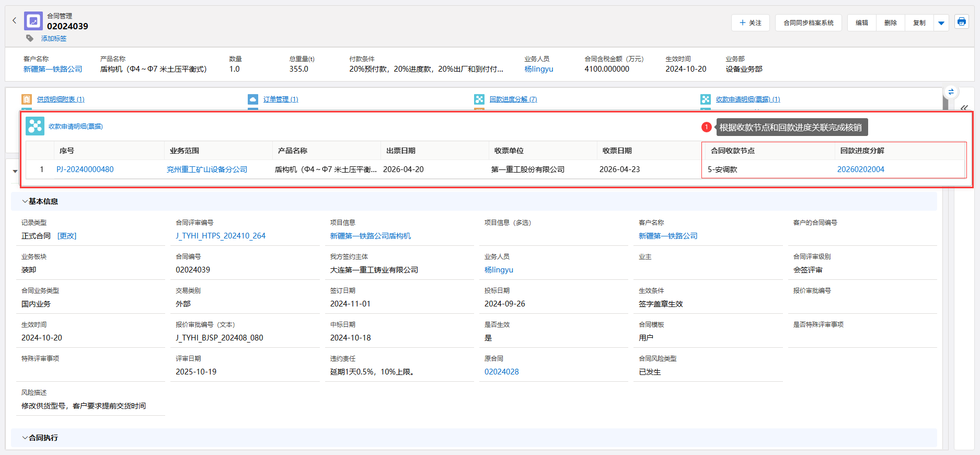
Task: Click the 合同同步档案系统 button
Action: coord(808,23)
